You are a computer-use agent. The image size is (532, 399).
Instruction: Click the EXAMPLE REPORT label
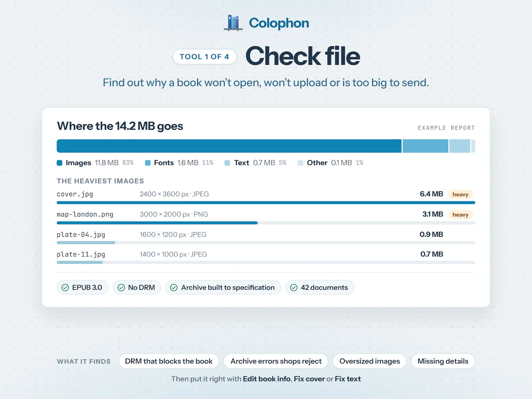[x=446, y=128]
